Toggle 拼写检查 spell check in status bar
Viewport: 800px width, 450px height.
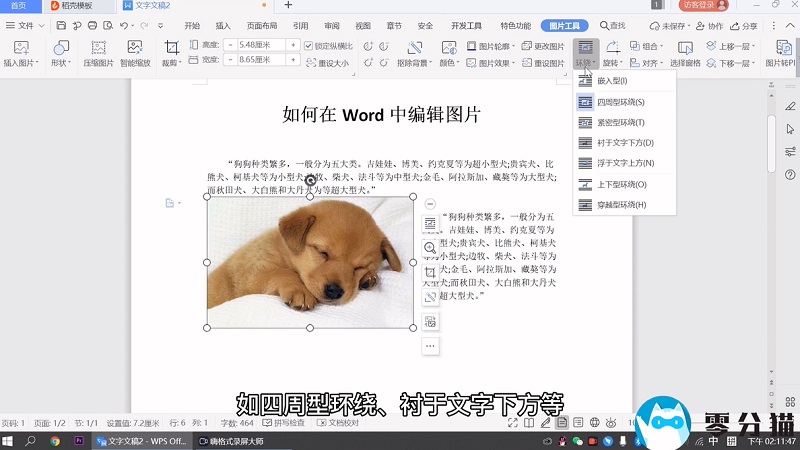point(283,423)
